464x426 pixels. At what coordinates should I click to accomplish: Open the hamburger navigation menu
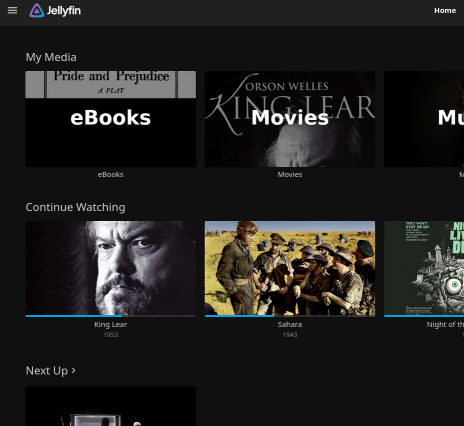[x=12, y=11]
